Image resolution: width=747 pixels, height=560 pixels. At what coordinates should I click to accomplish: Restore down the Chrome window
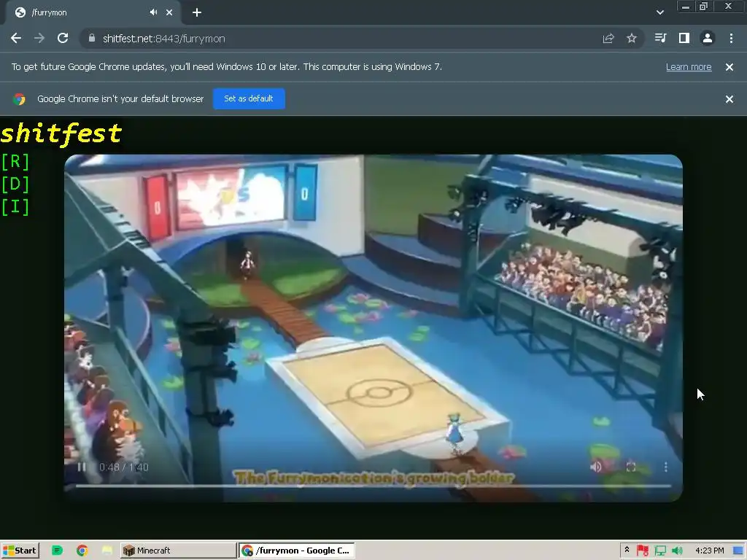tap(704, 7)
